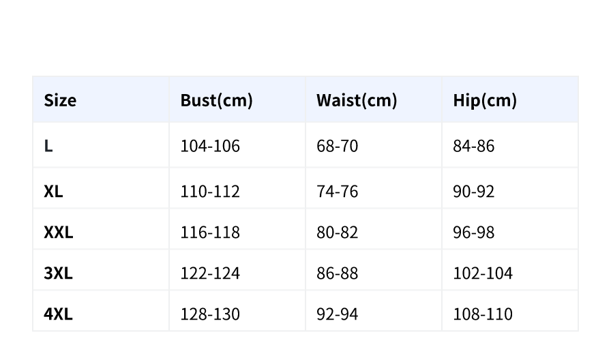
Task: Select the 4XL size cell
Action: pos(58,314)
